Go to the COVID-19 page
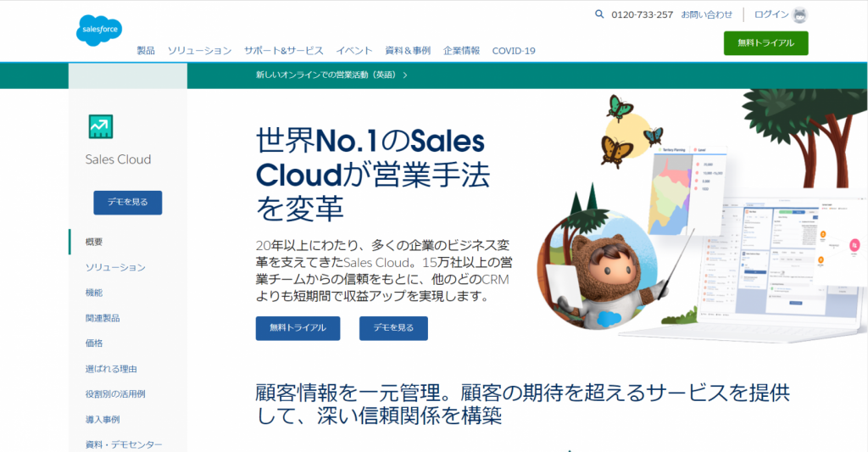 pos(514,51)
